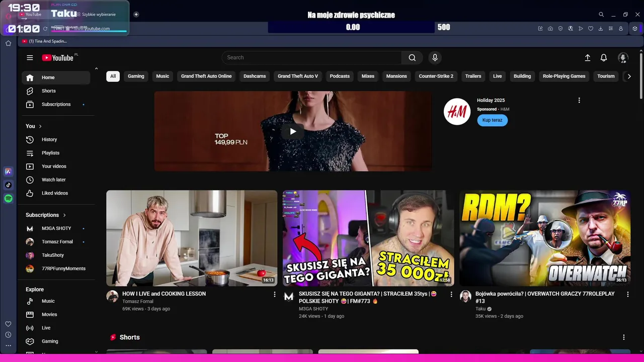This screenshot has height=362, width=644.
Task: Open browser history clock in sidebar
Action: [8, 335]
